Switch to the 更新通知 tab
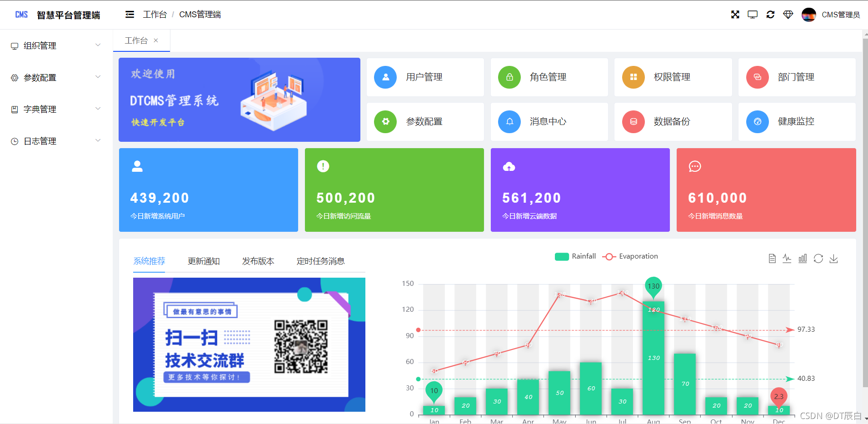The height and width of the screenshot is (424, 868). tap(204, 261)
